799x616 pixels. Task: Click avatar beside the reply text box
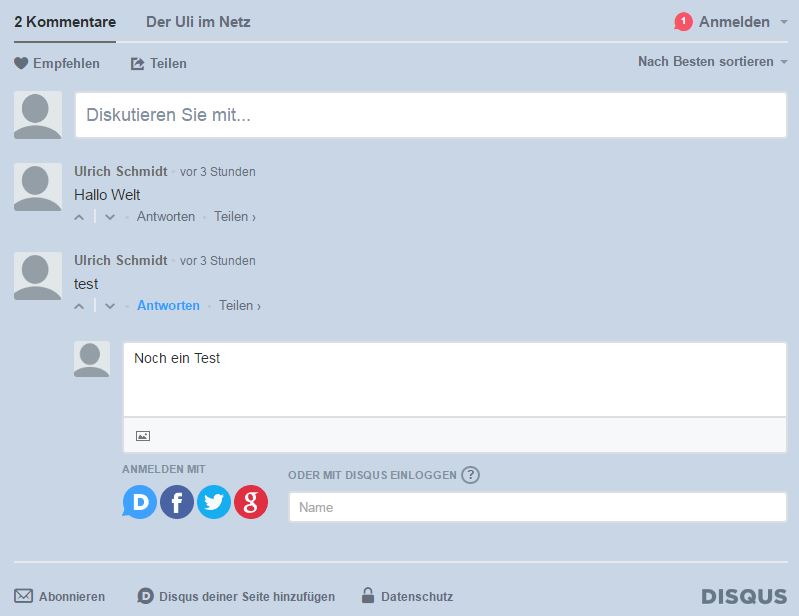(92, 359)
